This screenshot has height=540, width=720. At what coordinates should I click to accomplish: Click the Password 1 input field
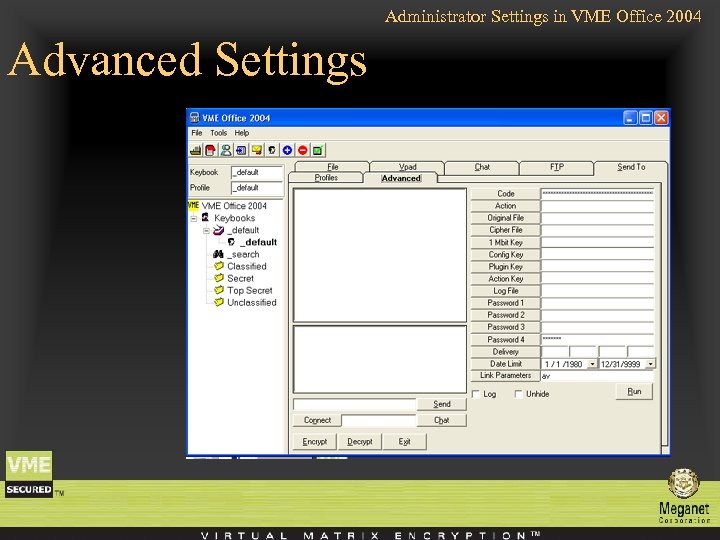click(597, 303)
